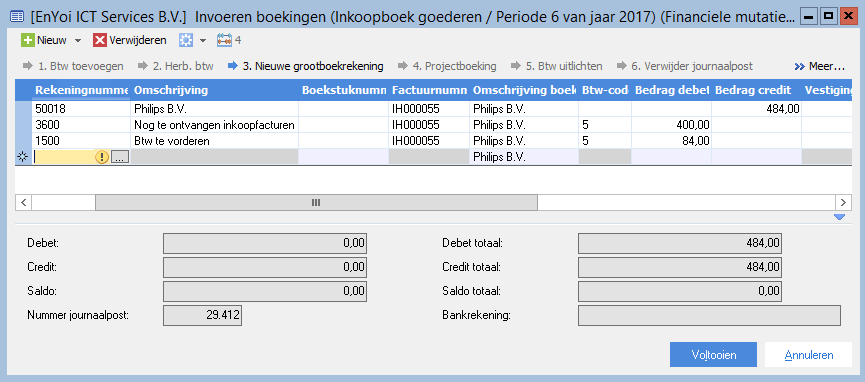865x382 pixels.
Task: Click the Debet value field
Action: (265, 243)
